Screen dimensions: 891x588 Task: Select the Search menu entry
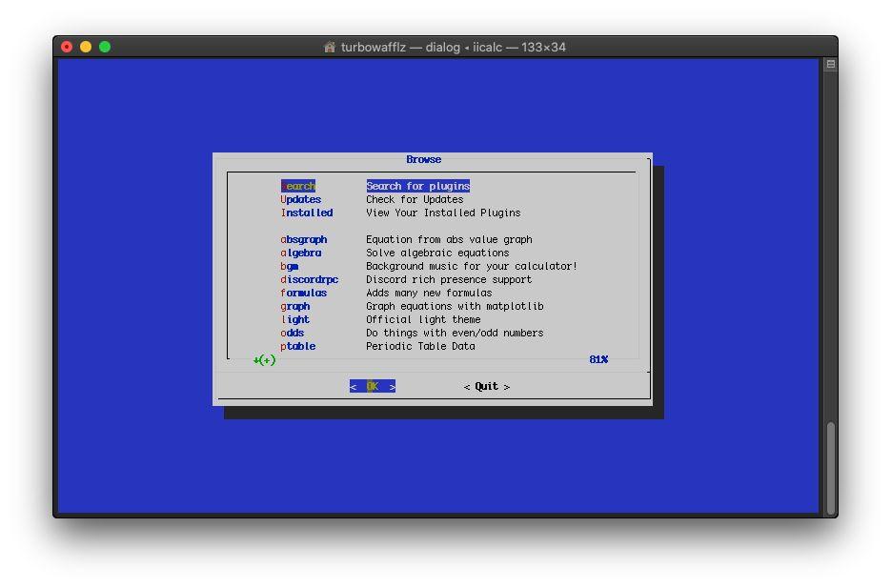(297, 186)
